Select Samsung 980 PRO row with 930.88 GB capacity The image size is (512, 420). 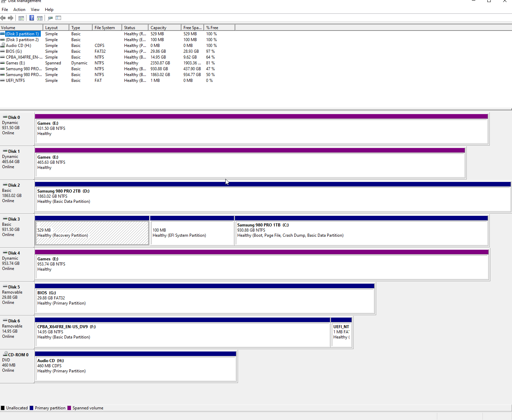pos(117,69)
